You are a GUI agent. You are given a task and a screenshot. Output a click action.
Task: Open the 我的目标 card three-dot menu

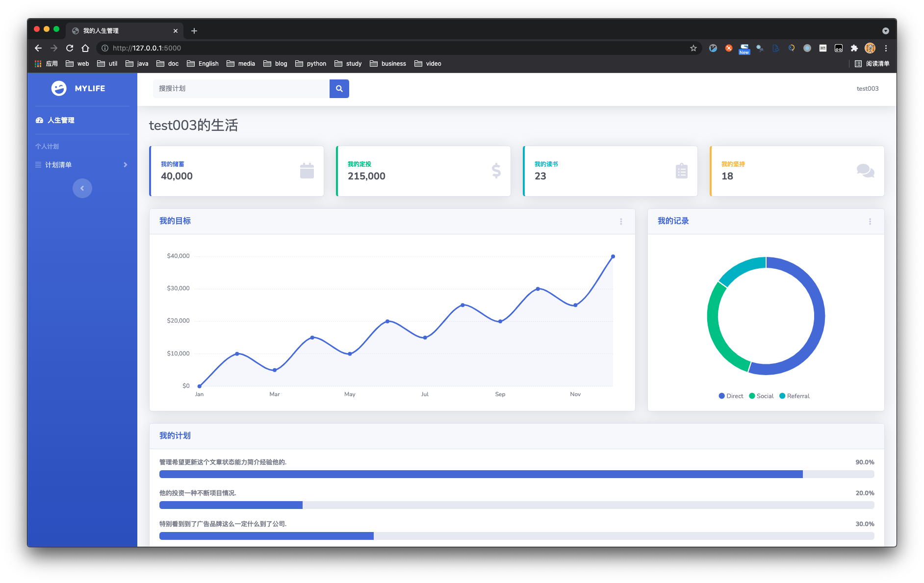[621, 222]
